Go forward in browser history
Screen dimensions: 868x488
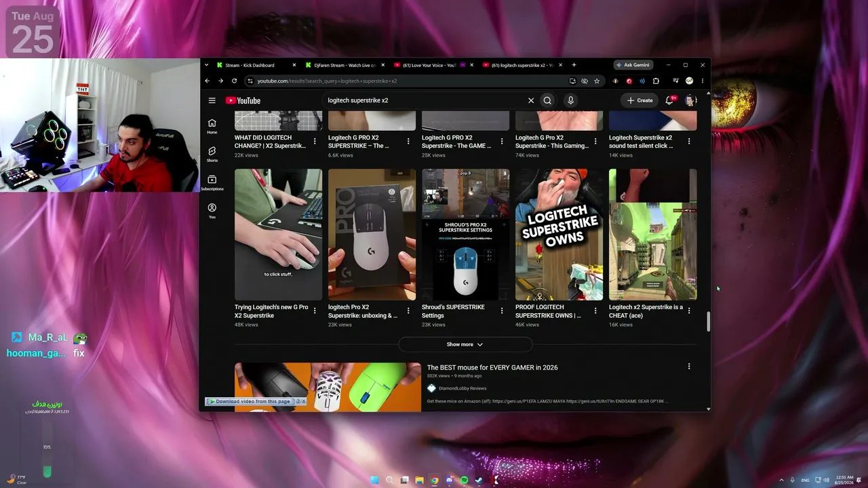[x=220, y=81]
